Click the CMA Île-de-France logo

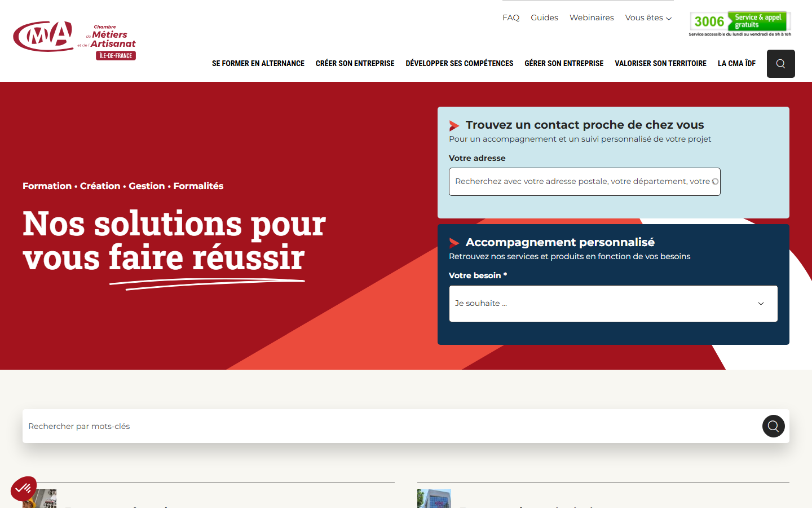pos(74,40)
